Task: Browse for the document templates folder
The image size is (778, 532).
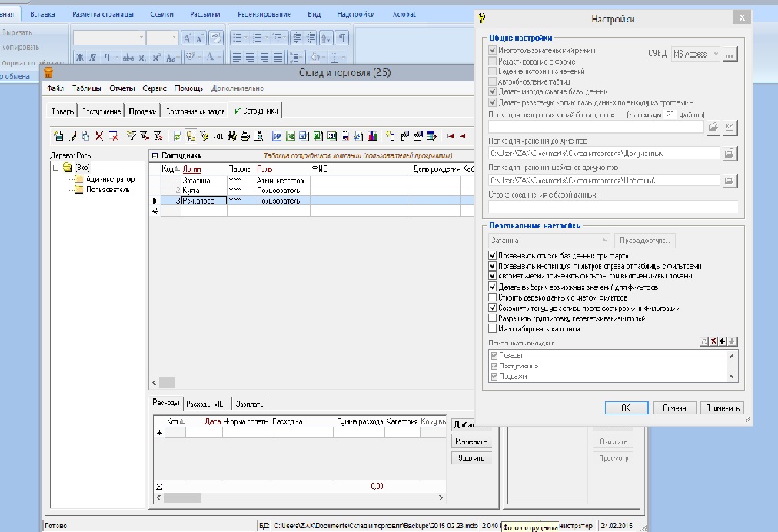Action: pyautogui.click(x=730, y=181)
